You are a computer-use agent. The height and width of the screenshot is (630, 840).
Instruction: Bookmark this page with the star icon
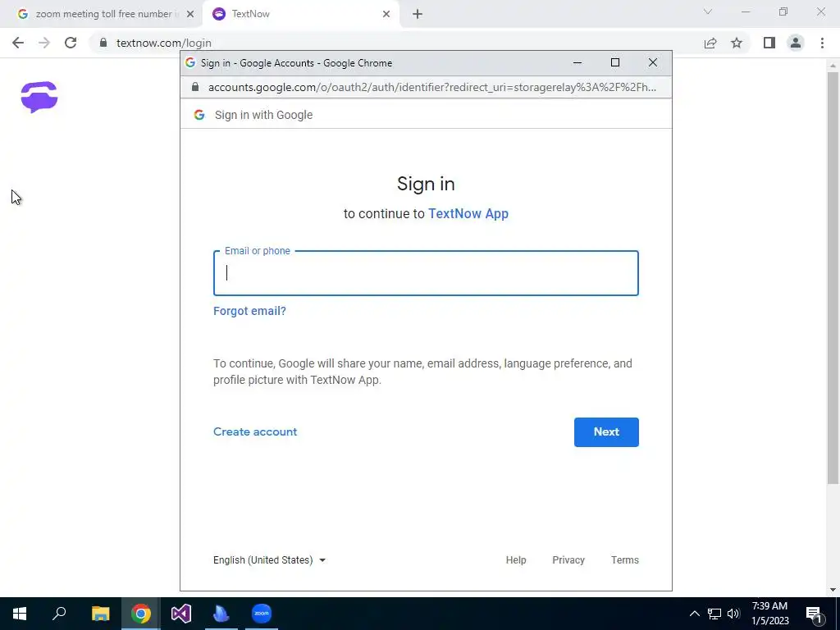tap(737, 43)
